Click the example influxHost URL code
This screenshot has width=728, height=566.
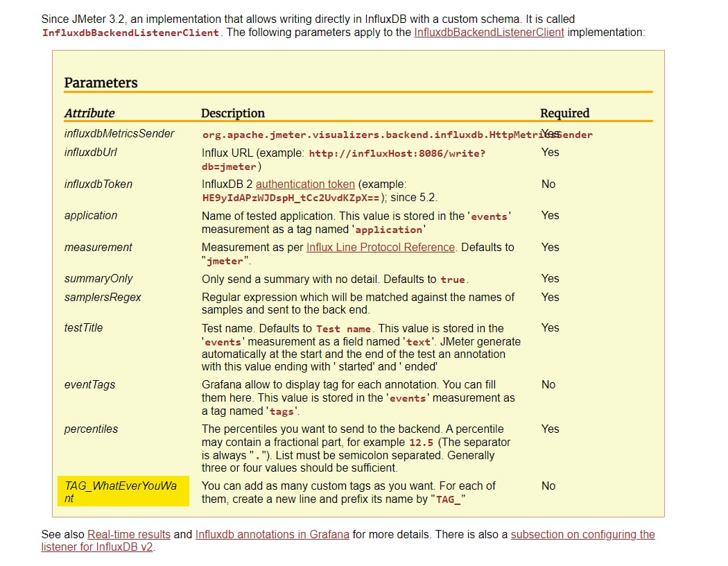pyautogui.click(x=344, y=160)
